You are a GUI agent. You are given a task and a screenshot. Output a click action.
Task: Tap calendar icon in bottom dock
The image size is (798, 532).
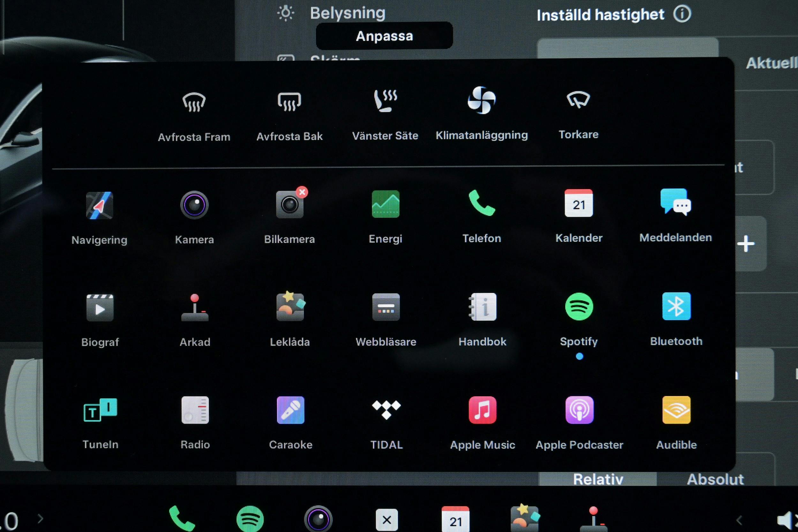[x=456, y=519]
